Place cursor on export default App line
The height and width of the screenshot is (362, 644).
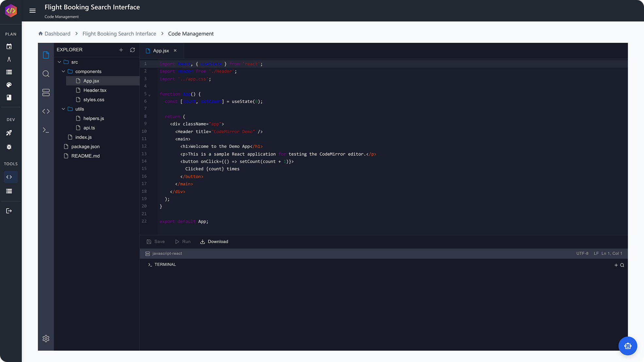(184, 221)
